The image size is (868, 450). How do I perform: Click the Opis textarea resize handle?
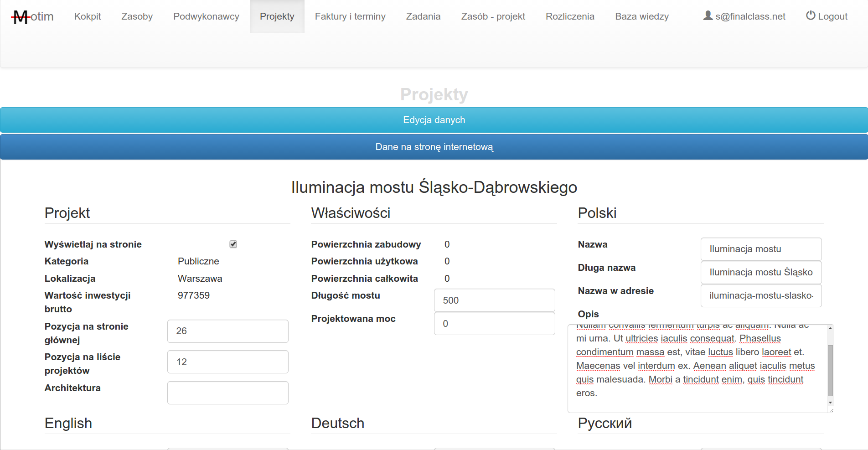[x=832, y=410]
